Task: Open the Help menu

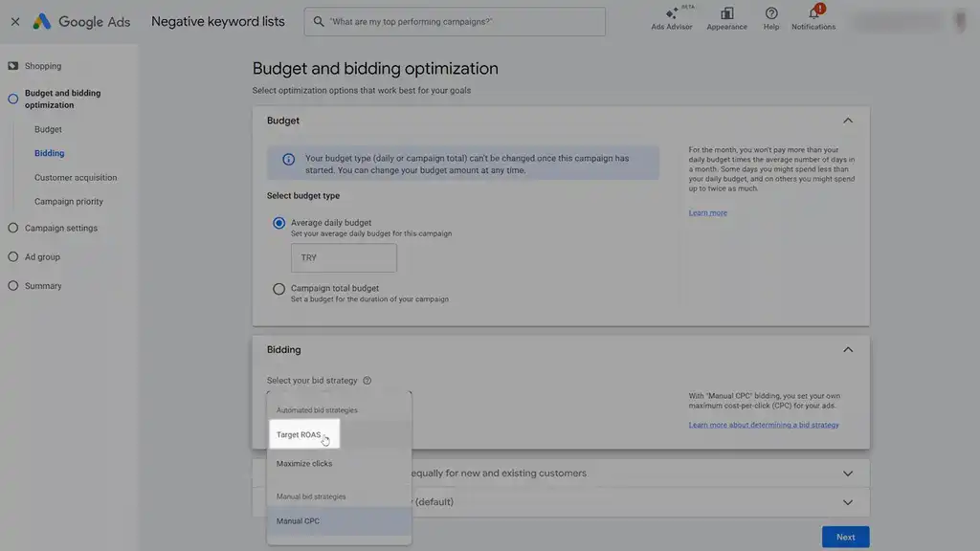Action: (x=771, y=18)
